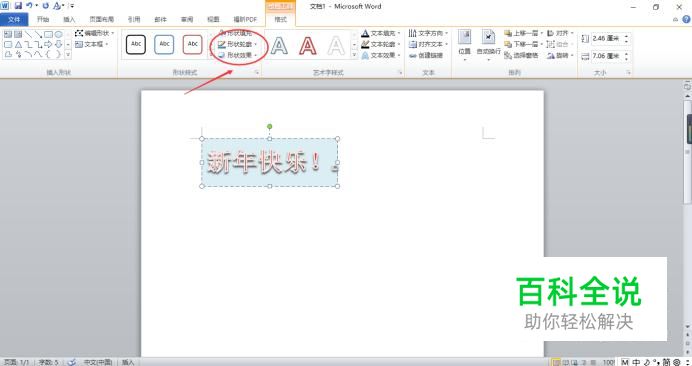
Task: Switch to the 开始 (Home) tab
Action: (43, 19)
